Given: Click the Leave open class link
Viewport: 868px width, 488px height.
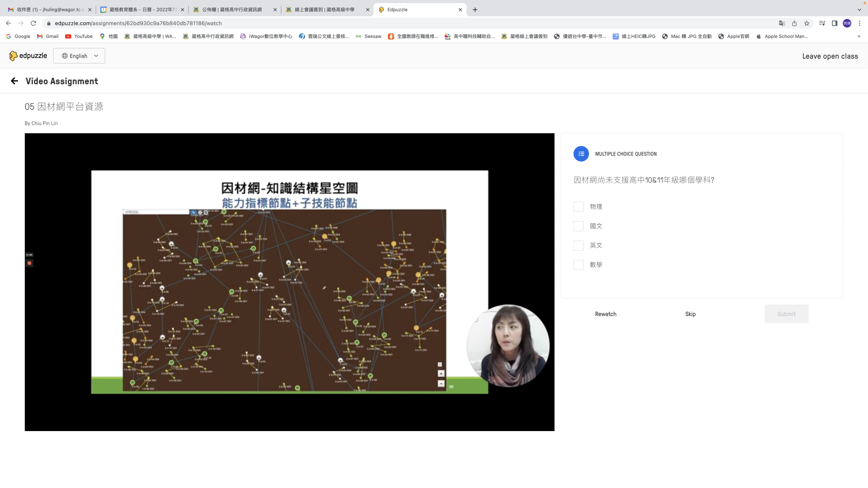Looking at the screenshot, I should 830,56.
